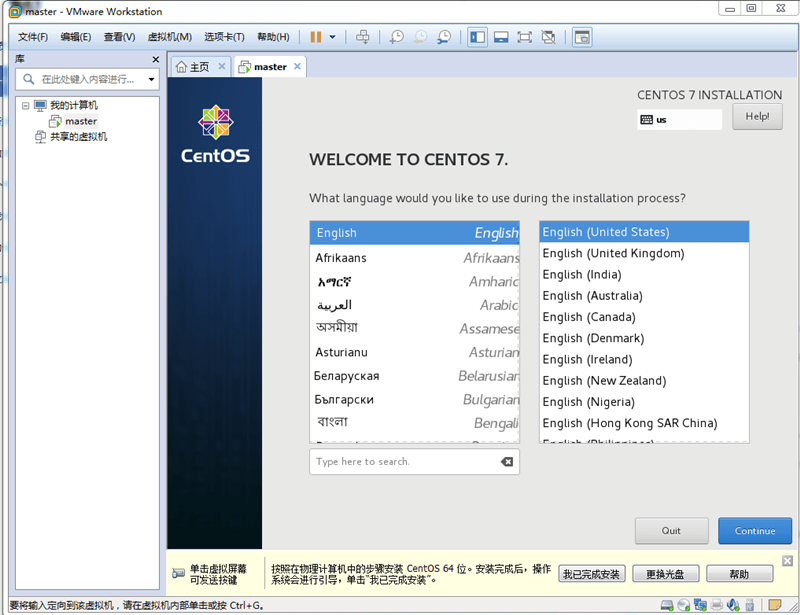Open the 文件(F) menu
Image resolution: width=800 pixels, height=615 pixels.
pyautogui.click(x=33, y=37)
